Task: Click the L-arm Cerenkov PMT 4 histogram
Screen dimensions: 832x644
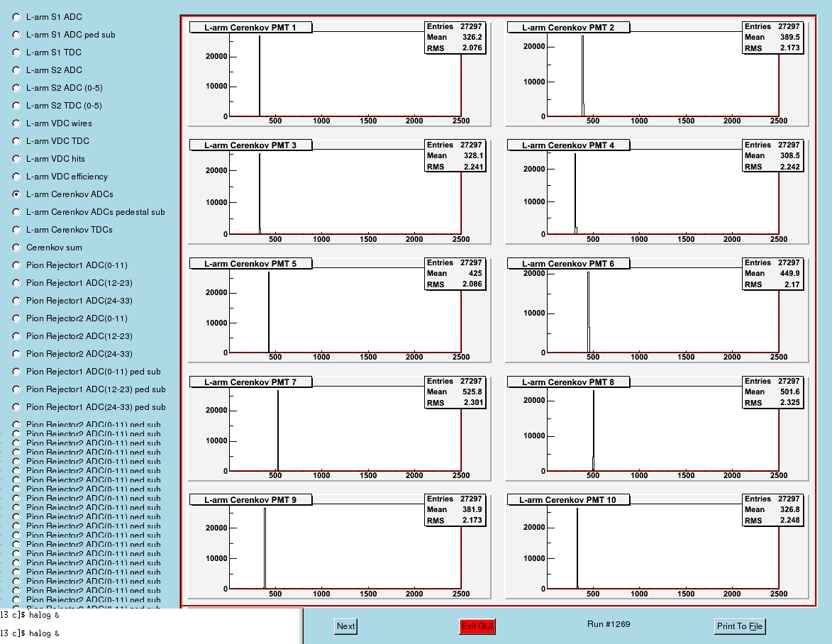Action: pos(657,191)
